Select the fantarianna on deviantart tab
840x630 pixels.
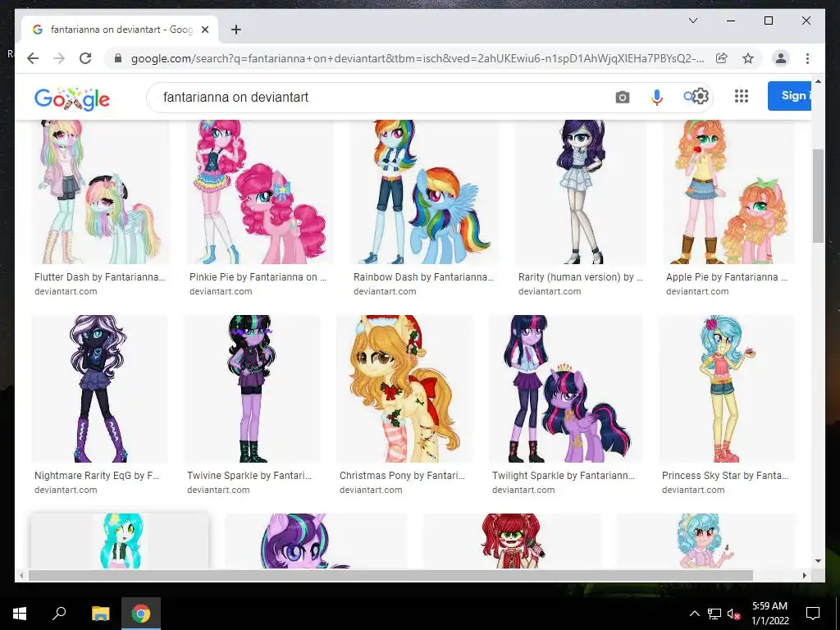120,30
